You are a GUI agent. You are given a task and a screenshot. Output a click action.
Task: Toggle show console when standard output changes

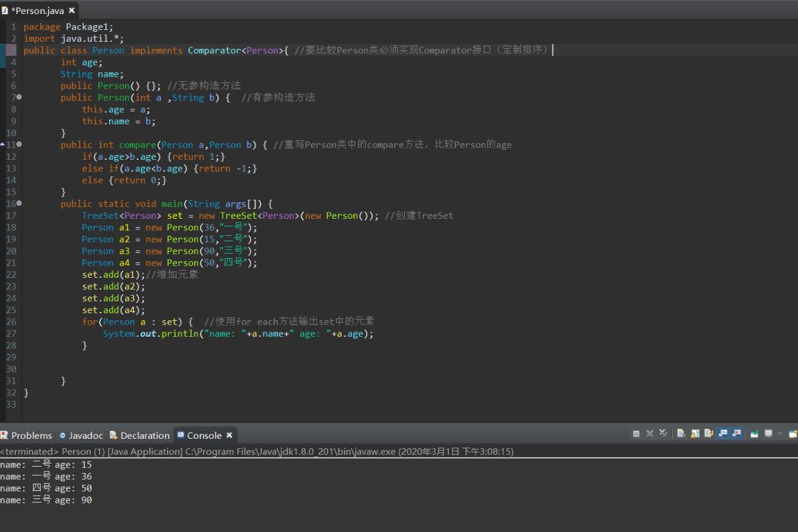[723, 434]
